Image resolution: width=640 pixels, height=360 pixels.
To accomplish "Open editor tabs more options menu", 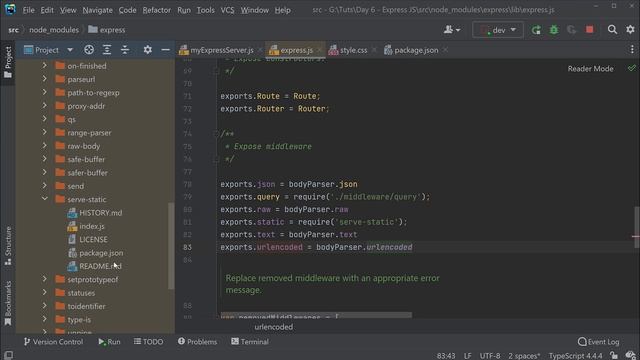I will point(632,50).
